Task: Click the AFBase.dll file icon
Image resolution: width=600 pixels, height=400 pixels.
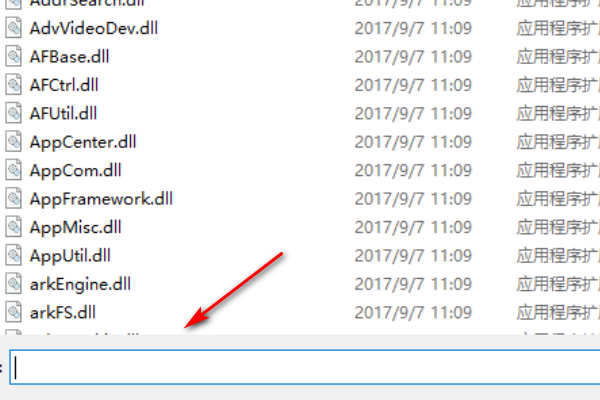Action: point(13,56)
